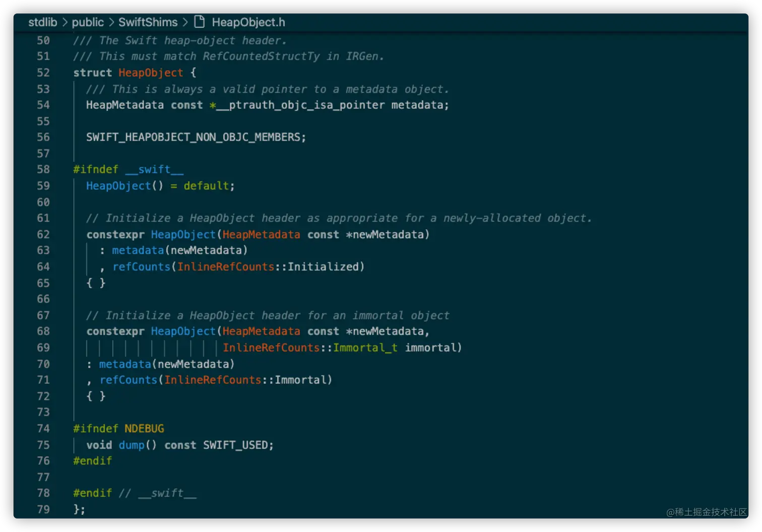Click the file icon beside HeapObject.h
This screenshot has width=762, height=532.
coord(200,22)
